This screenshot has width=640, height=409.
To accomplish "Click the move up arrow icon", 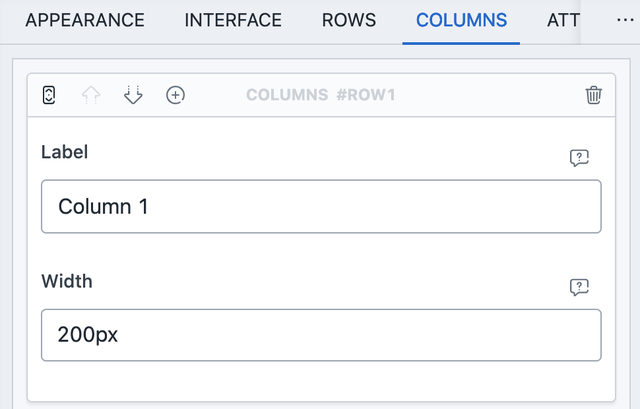I will [91, 95].
